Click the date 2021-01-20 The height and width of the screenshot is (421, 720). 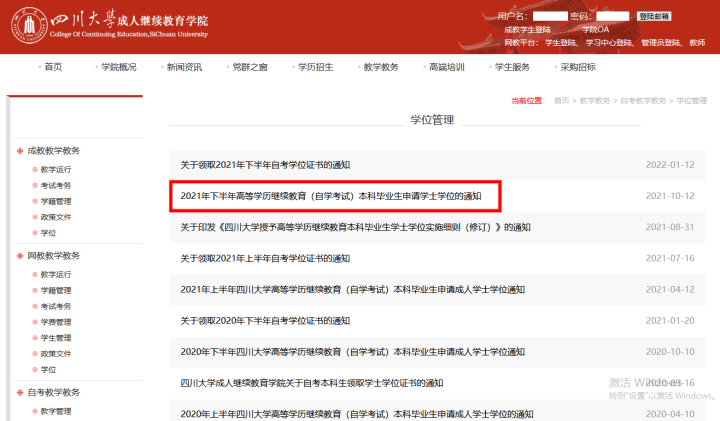670,321
